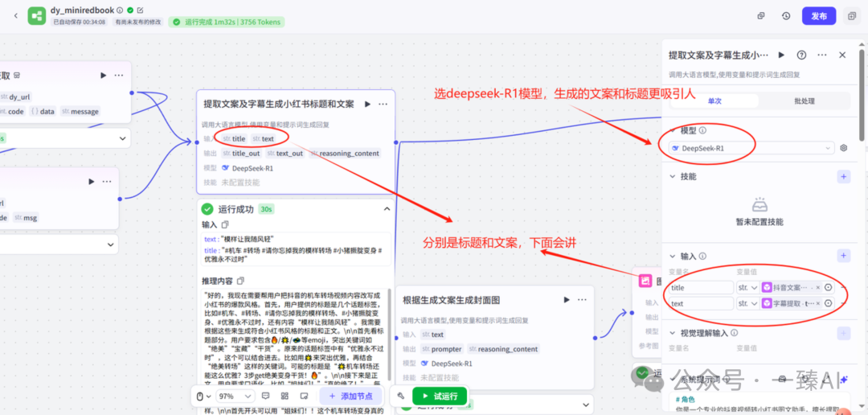Click the 添加节点 add node button
868x415 pixels.
[x=350, y=397]
